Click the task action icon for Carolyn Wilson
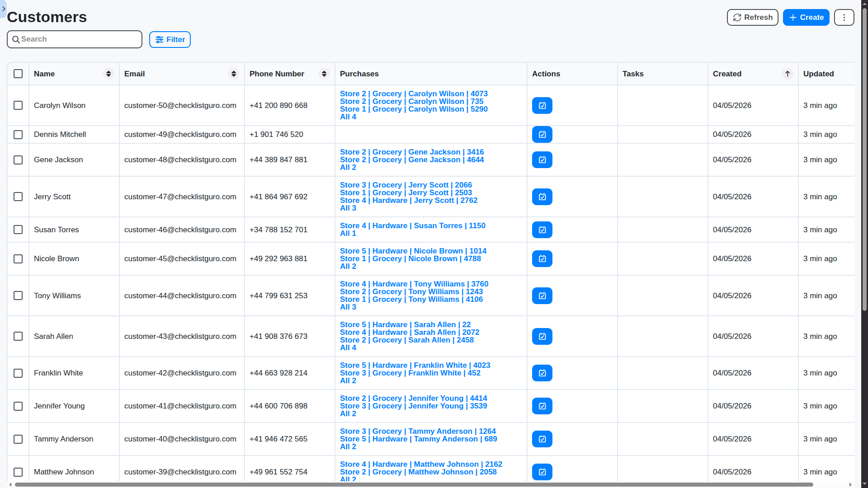868x488 pixels. [542, 105]
